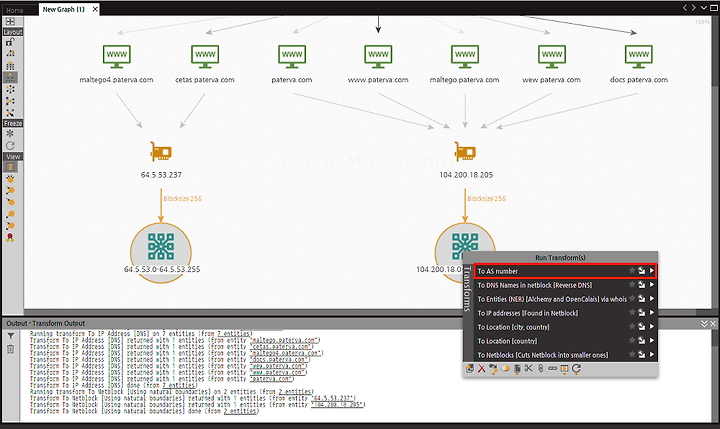Screen dimensions: 720x429
Task: Click configure icon for To Location [country]
Action: point(641,341)
